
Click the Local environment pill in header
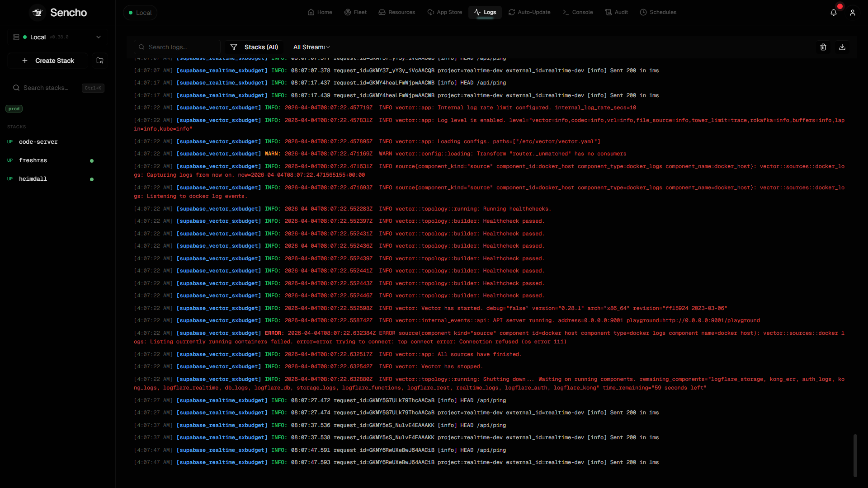(140, 13)
